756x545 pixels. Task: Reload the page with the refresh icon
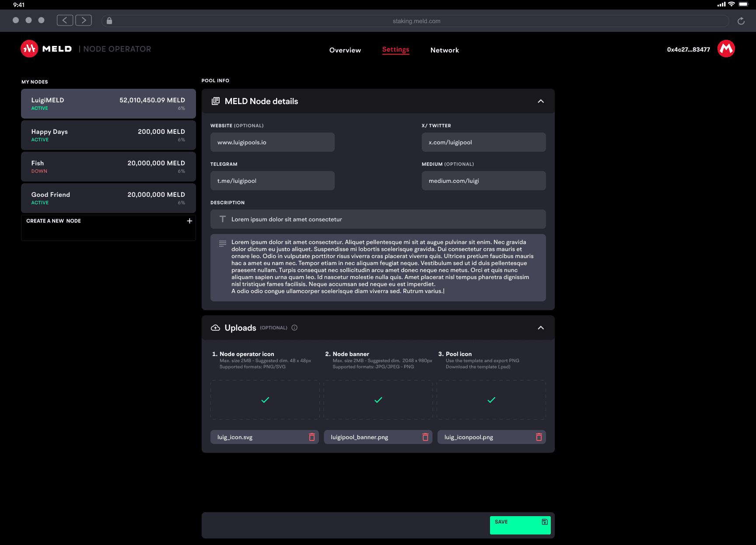pos(741,21)
